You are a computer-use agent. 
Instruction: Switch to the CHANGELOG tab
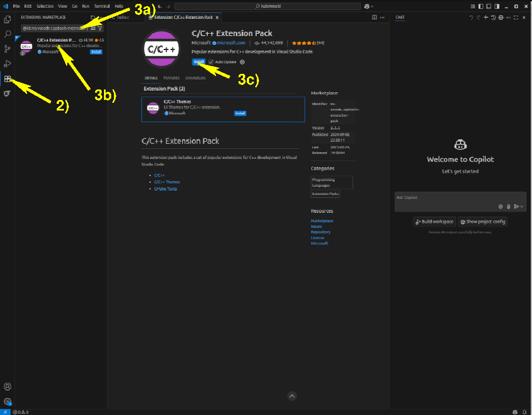[196, 78]
